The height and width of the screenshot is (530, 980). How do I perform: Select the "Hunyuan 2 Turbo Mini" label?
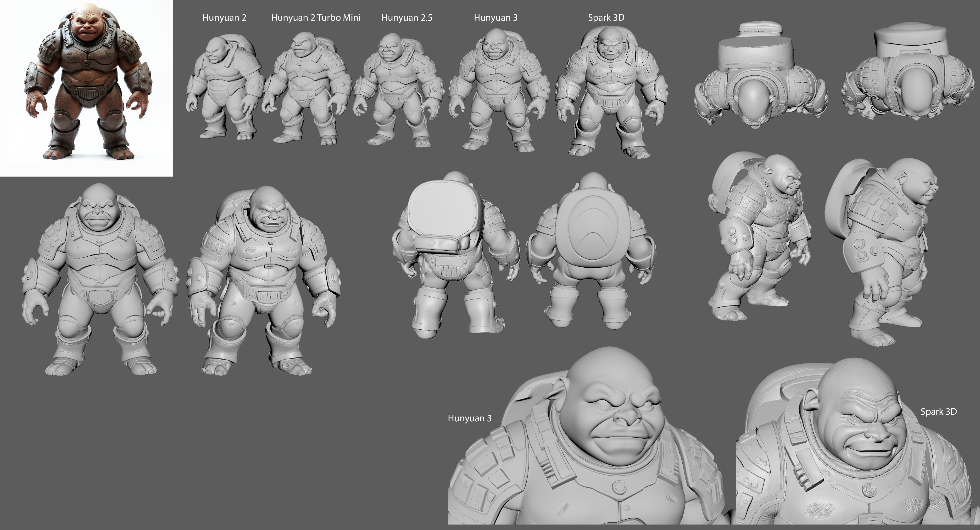[x=316, y=17]
